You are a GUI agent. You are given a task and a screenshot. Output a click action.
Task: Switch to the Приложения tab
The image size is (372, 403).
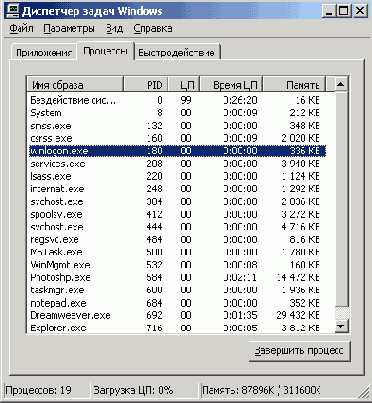pos(44,53)
